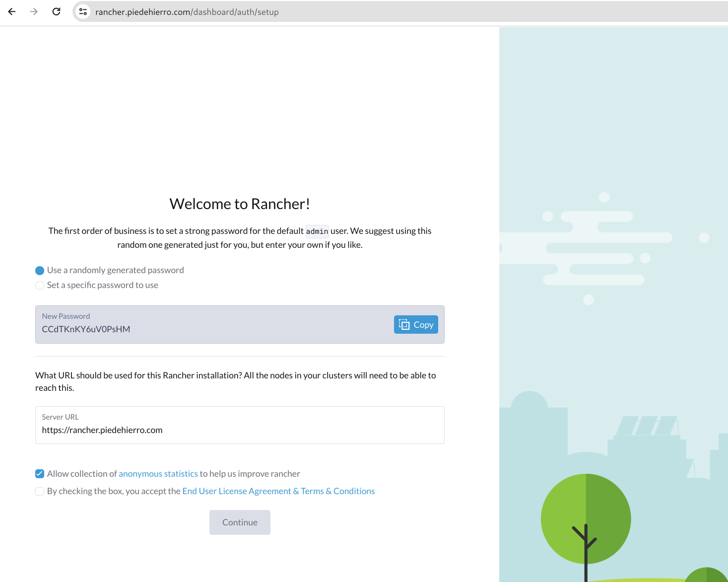
Task: Copy the generated password
Action: click(x=416, y=324)
